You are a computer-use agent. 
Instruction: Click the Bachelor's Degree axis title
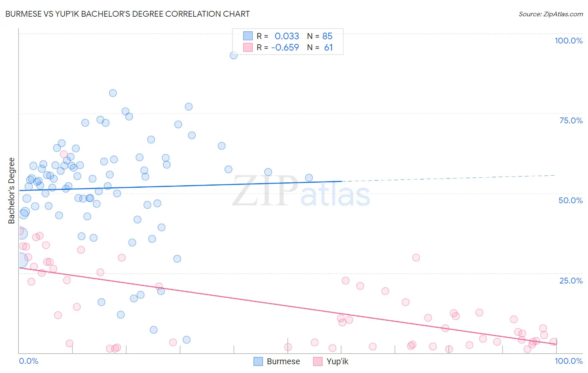pyautogui.click(x=12, y=191)
